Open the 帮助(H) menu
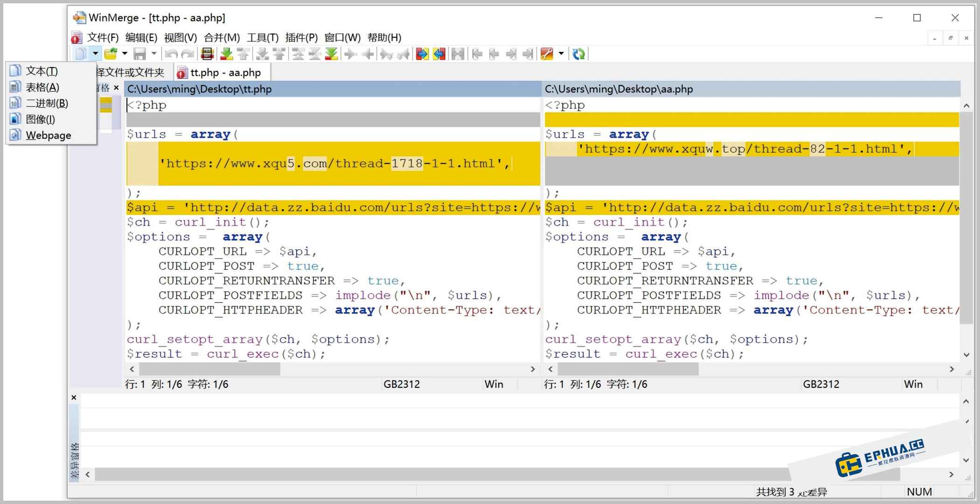Screen dimensions: 980x504 (384, 37)
